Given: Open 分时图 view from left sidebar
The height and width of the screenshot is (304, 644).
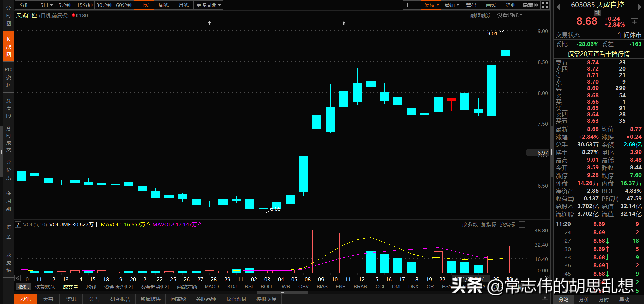Looking at the screenshot, I should click(x=8, y=15).
